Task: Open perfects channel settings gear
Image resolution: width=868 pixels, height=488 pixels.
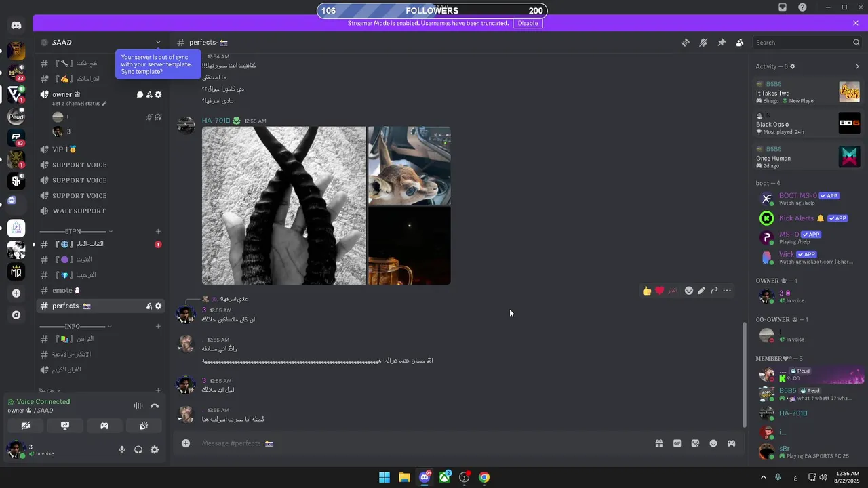Action: (159, 306)
